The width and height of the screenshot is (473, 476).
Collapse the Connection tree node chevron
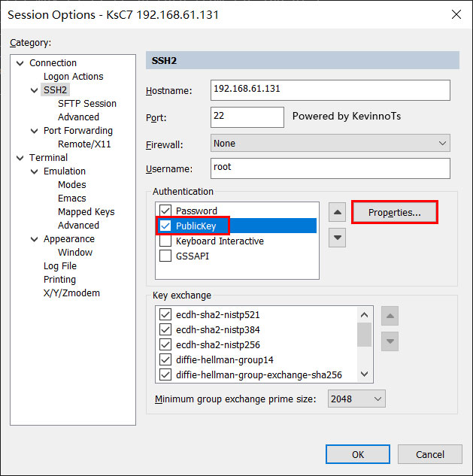(20, 63)
